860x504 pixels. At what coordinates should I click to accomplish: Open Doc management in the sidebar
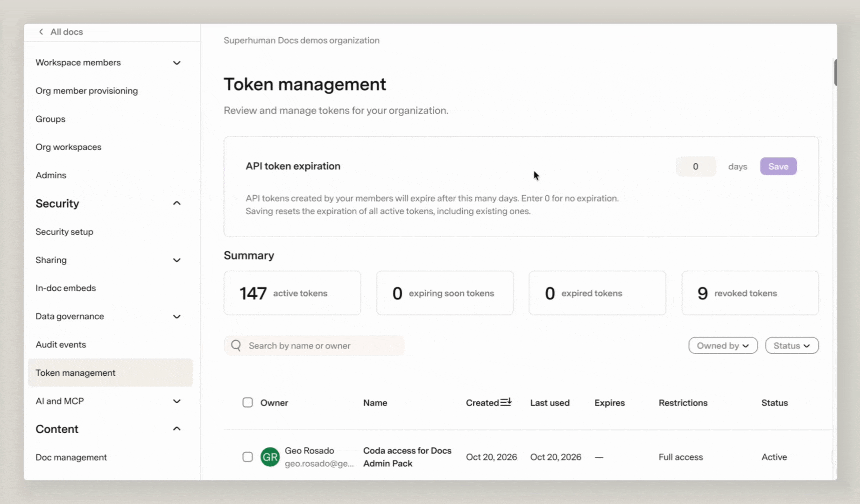pos(71,457)
